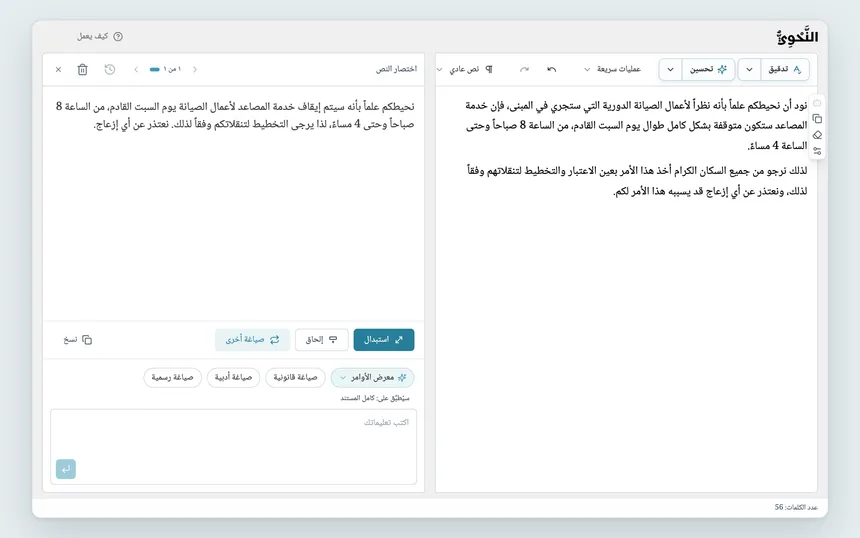Click the copy icon in editor side strip
The height and width of the screenshot is (538, 860).
tap(817, 119)
